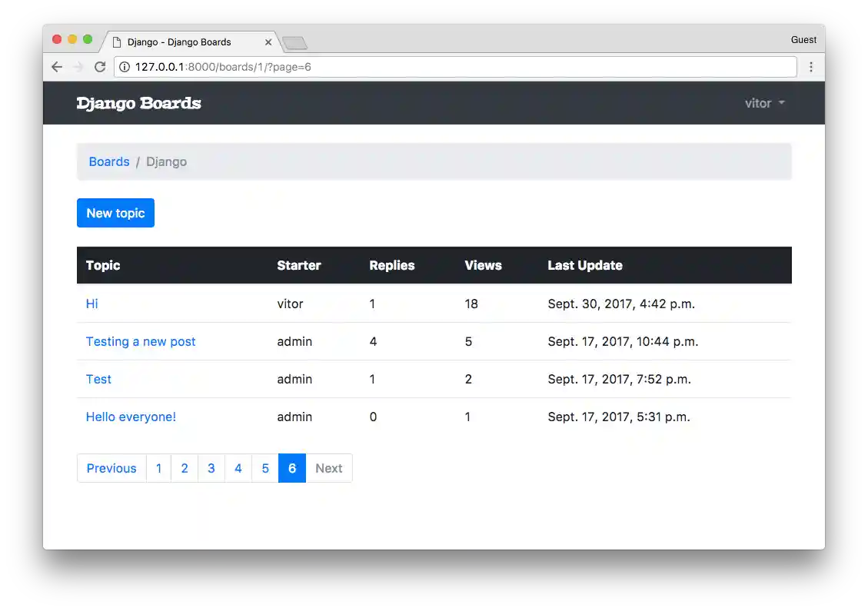
Task: Go to the Previous page
Action: click(111, 468)
